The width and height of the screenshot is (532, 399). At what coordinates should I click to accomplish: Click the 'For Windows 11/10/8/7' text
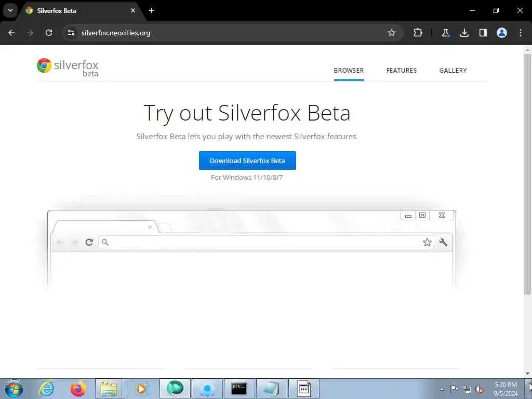247,178
